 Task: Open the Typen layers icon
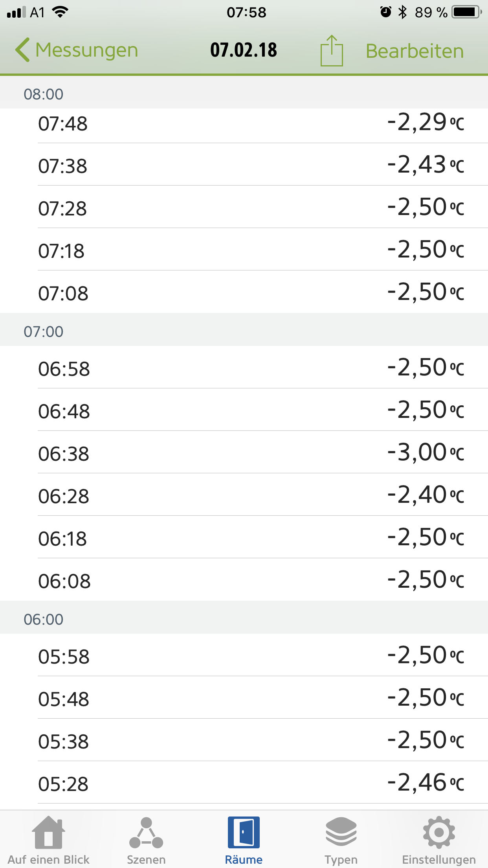click(341, 831)
